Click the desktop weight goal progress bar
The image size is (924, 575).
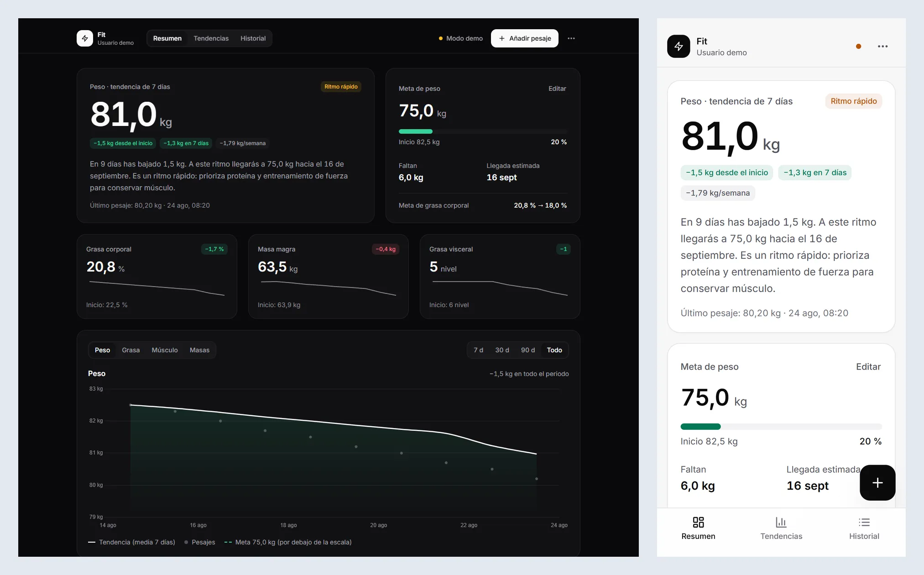coord(483,131)
